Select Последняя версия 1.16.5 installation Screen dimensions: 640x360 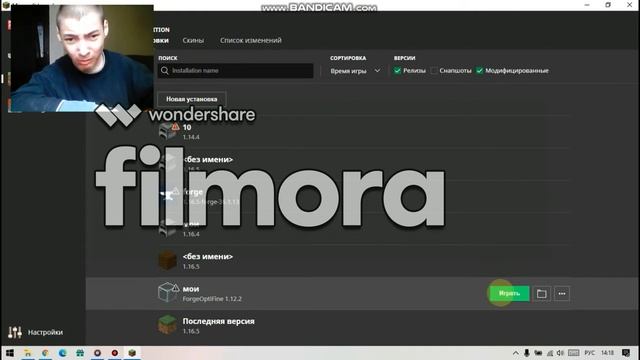[363, 325]
